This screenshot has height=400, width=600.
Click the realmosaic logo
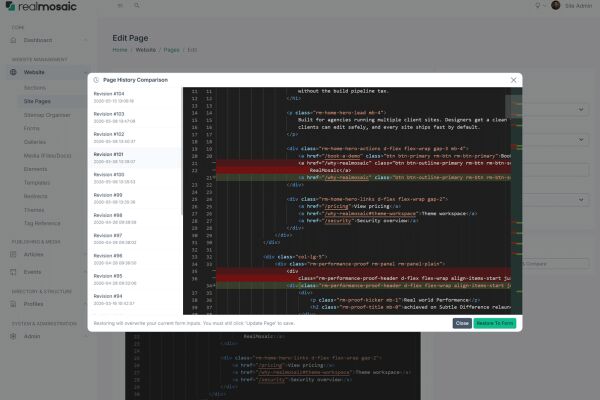pos(41,6)
